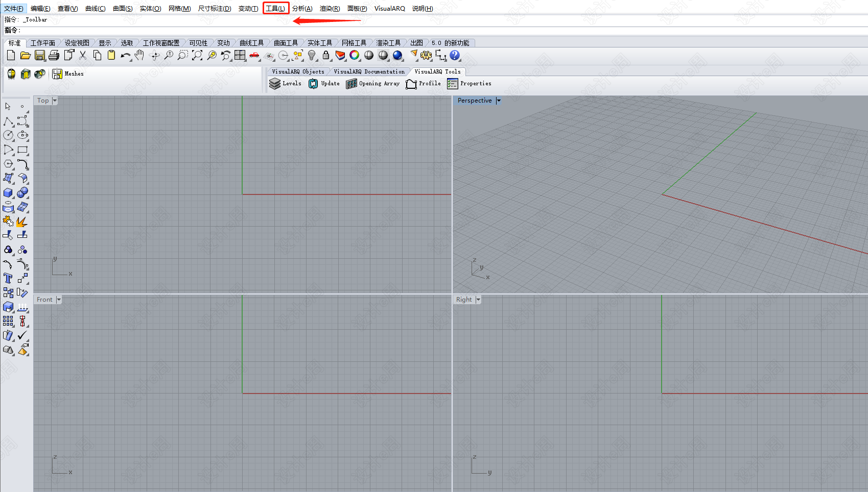Click the Cut scissors icon
Viewport: 868px width, 492px height.
(83, 55)
